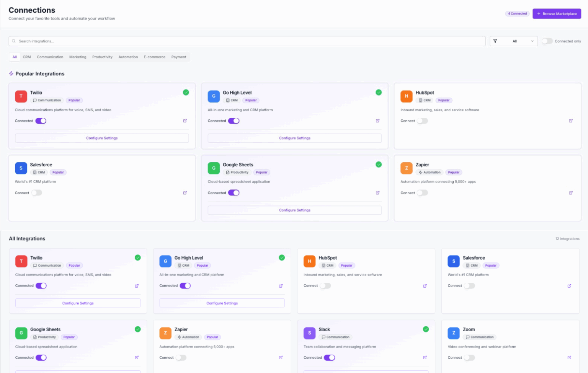Configure Settings for Go High Level in Popular Integrations
The image size is (588, 373).
point(295,138)
